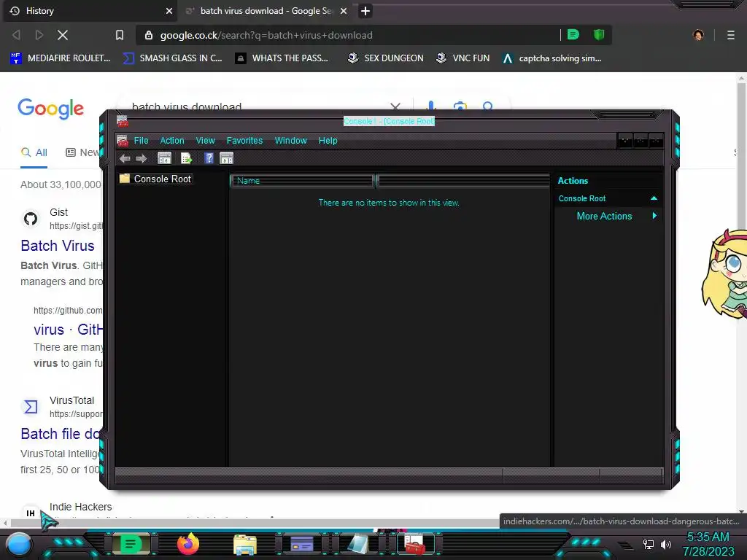Viewport: 747px width, 560px height.
Task: Click the padlock site info icon
Action: pyautogui.click(x=149, y=35)
